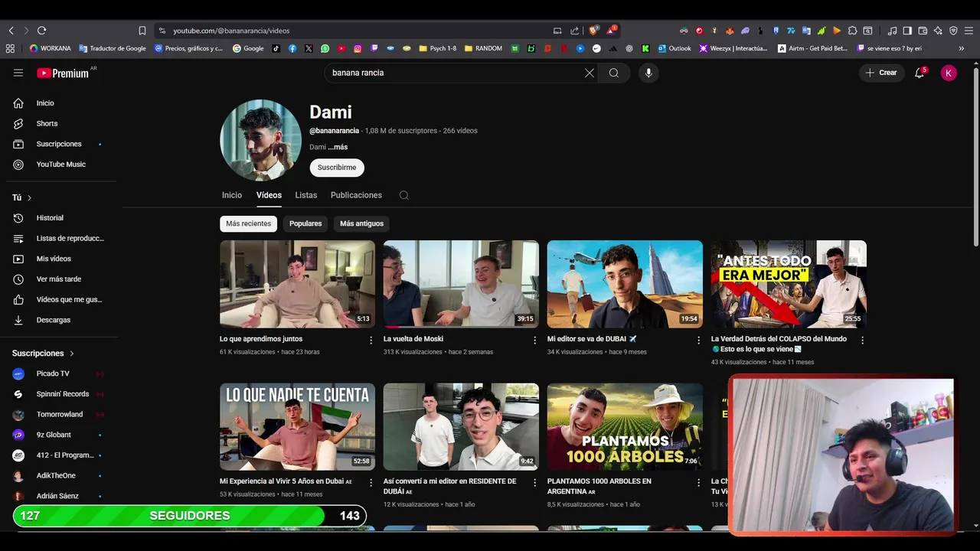Open the Traductor de Google bookmark
This screenshot has width=980, height=551.
pos(112,48)
